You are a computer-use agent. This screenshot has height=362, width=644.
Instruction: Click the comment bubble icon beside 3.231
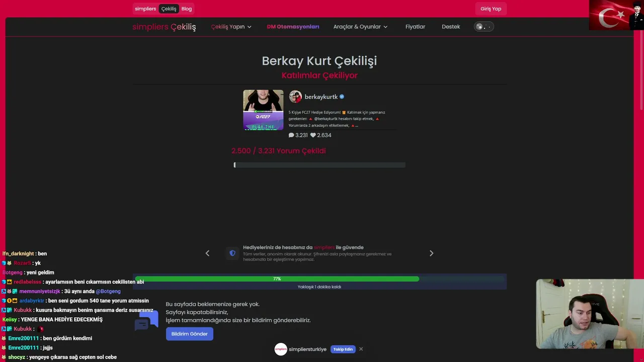pos(291,135)
